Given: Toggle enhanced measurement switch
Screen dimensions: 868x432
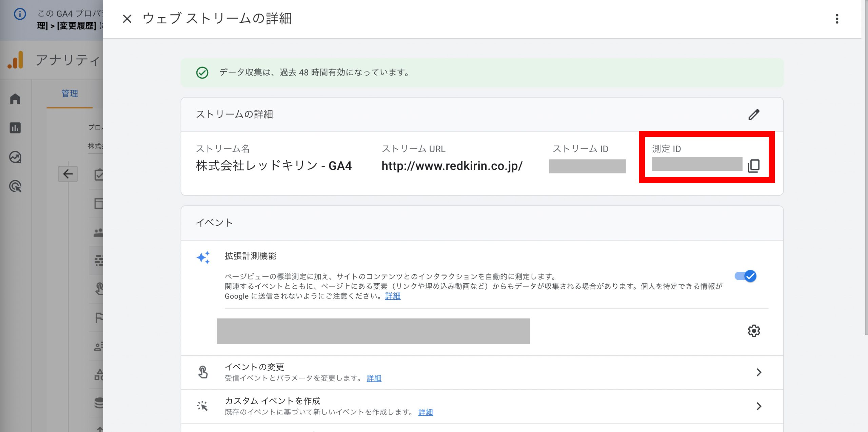Looking at the screenshot, I should (x=746, y=276).
